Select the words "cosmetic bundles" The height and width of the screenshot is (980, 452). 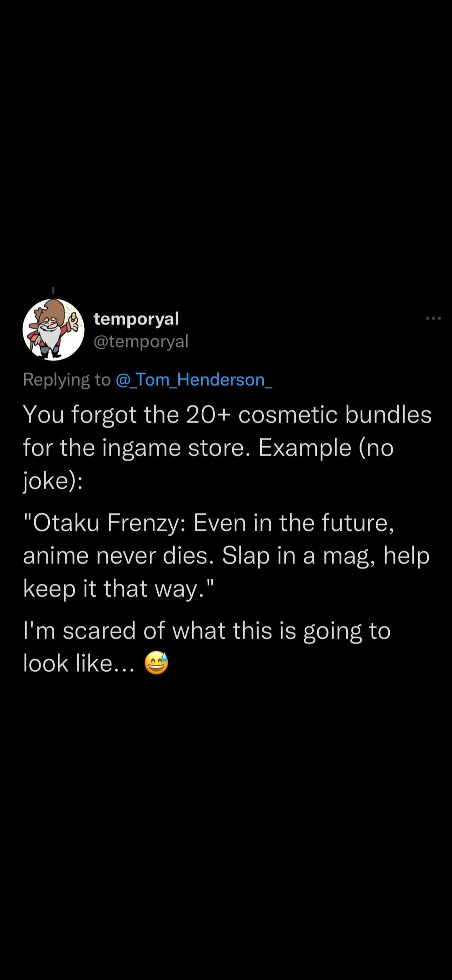[335, 415]
